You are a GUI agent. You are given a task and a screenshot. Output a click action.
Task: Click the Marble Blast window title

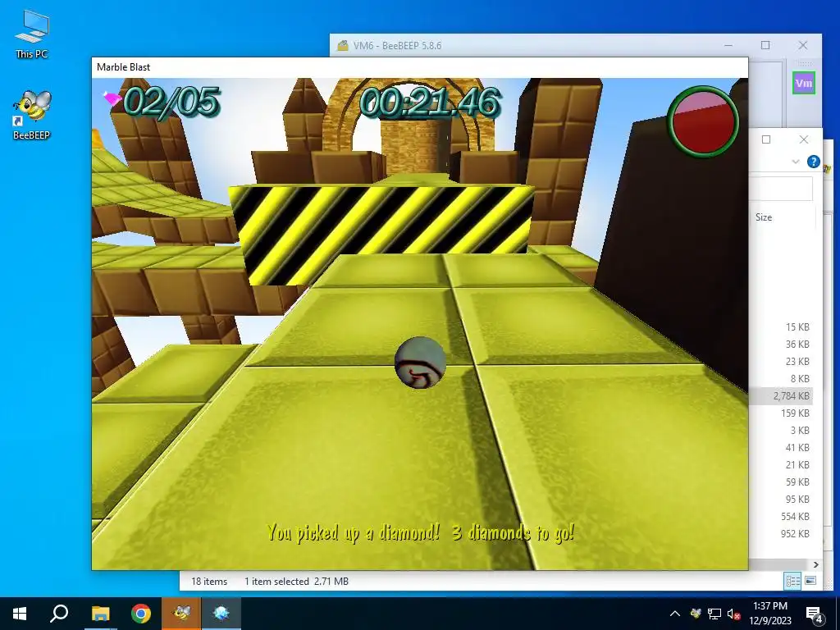click(x=123, y=67)
